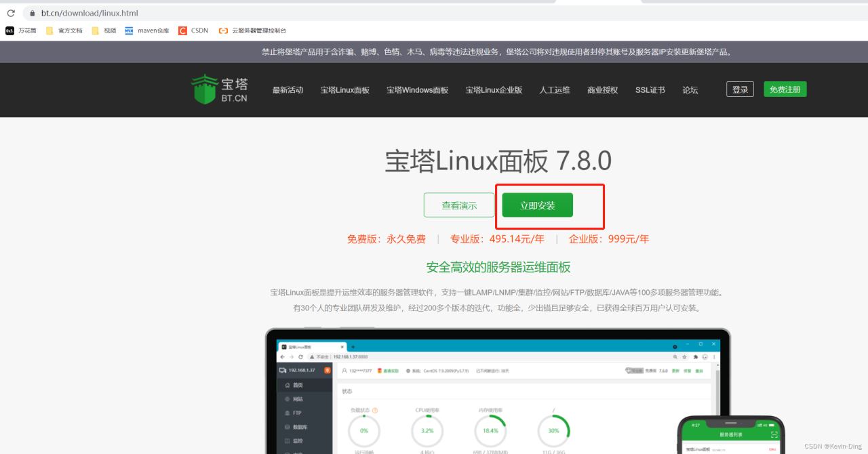This screenshot has width=868, height=454.
Task: Open the CSDN bookmark
Action: (x=192, y=30)
